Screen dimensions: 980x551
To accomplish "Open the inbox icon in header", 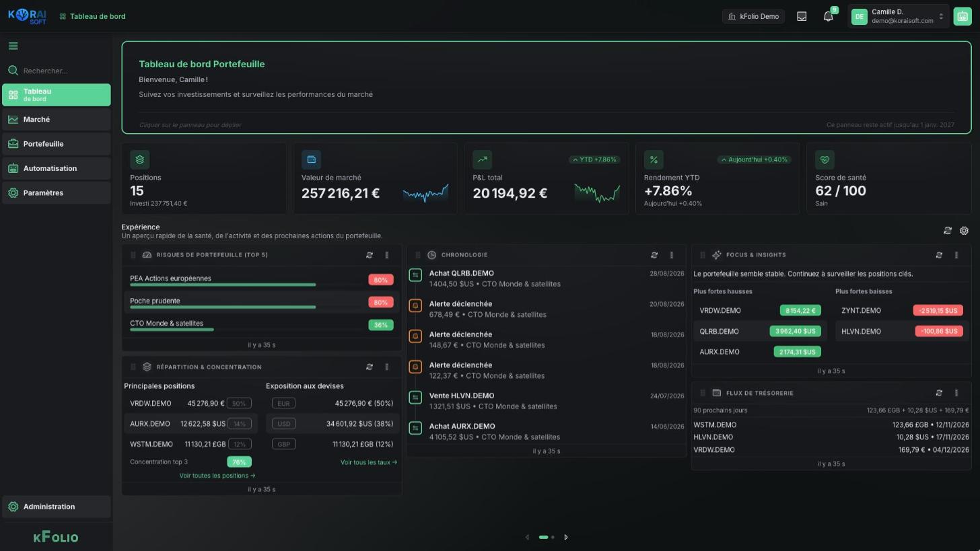I will point(802,16).
